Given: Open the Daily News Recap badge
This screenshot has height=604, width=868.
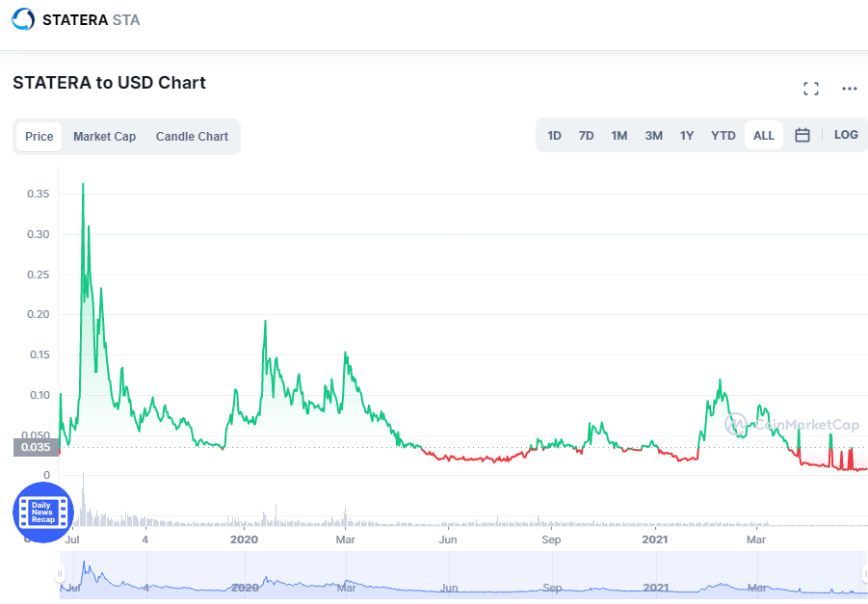Looking at the screenshot, I should point(42,512).
